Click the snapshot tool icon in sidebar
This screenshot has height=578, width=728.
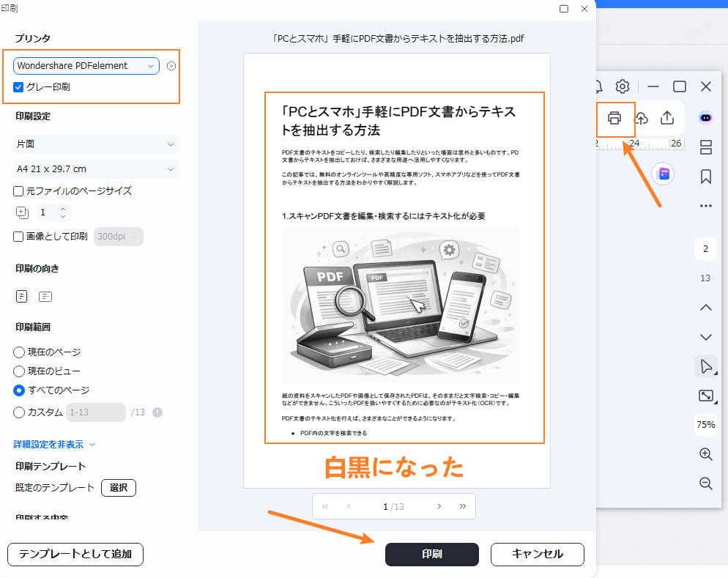coord(705,396)
